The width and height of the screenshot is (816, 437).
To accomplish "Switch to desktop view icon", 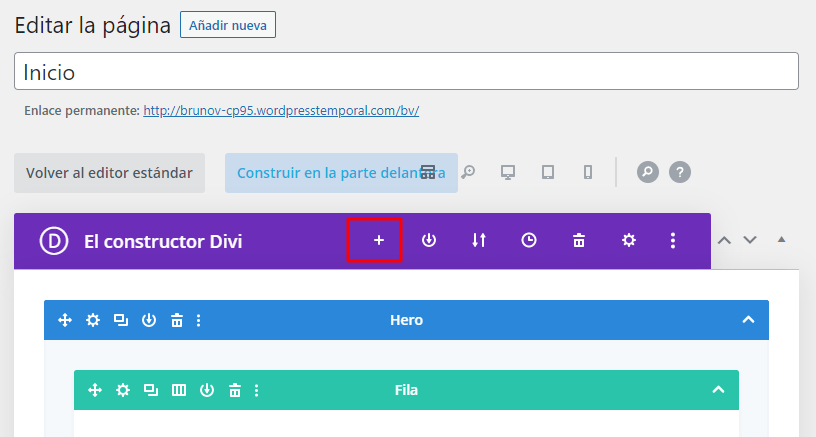I will click(508, 172).
